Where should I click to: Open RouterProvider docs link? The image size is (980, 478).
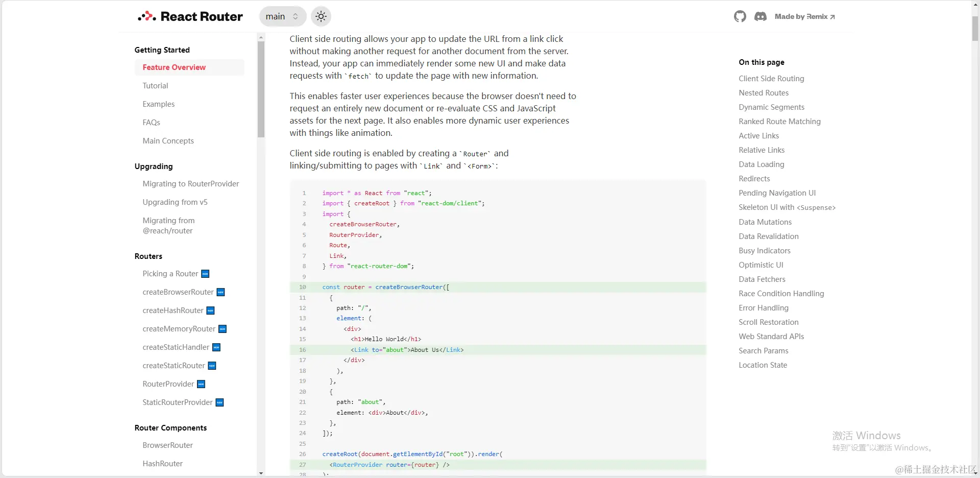click(168, 384)
